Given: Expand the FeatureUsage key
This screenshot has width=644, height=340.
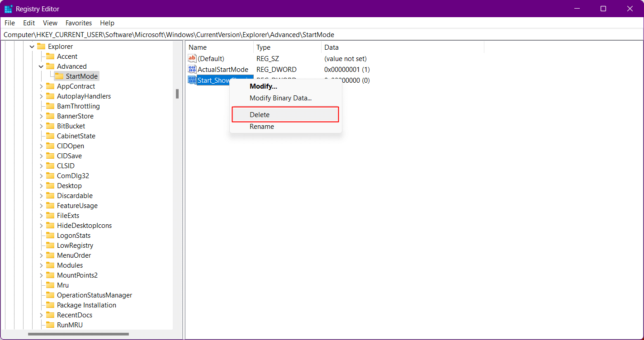Looking at the screenshot, I should coord(41,206).
